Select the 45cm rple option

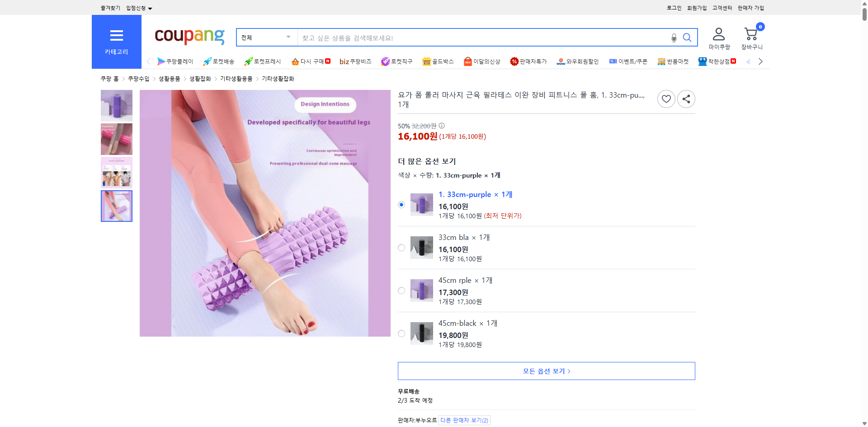[401, 291]
